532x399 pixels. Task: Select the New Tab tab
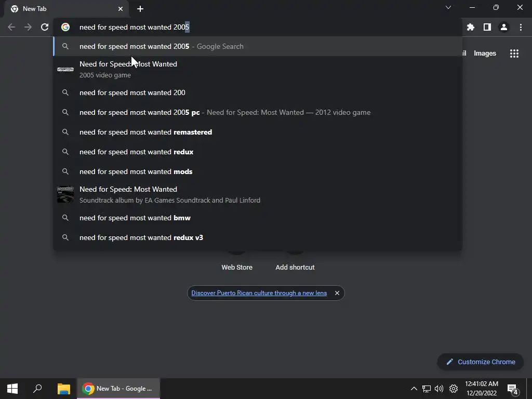pyautogui.click(x=66, y=9)
